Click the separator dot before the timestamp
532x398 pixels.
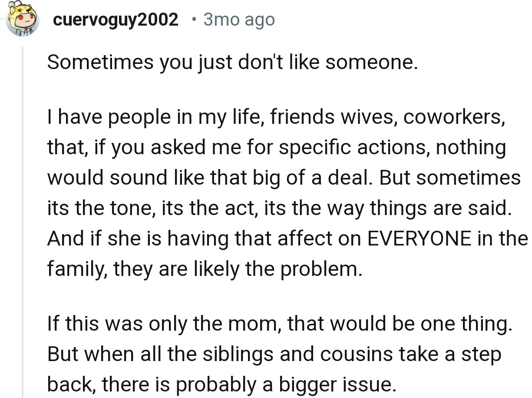tap(194, 20)
